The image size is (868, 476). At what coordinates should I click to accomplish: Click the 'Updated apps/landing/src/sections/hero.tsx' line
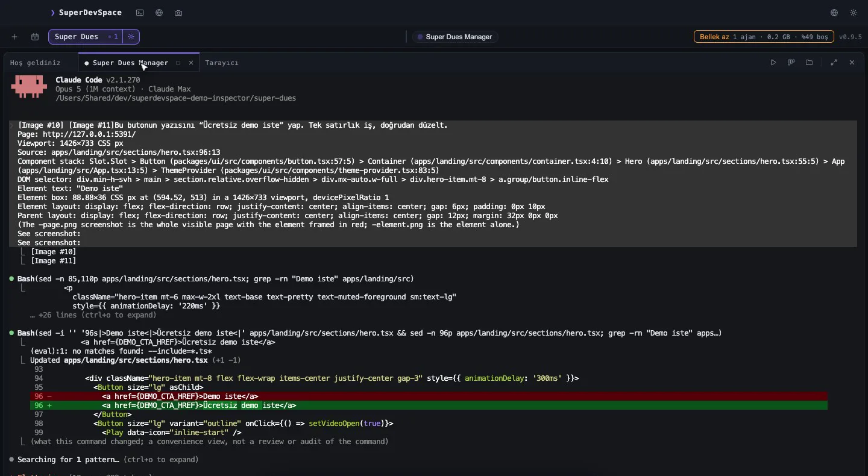[136, 360]
